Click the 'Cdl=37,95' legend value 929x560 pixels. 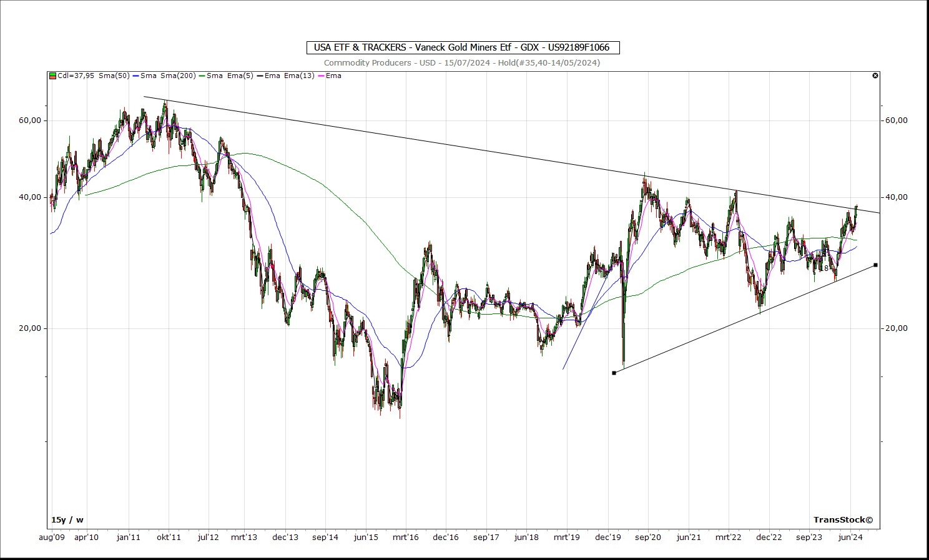pos(76,76)
